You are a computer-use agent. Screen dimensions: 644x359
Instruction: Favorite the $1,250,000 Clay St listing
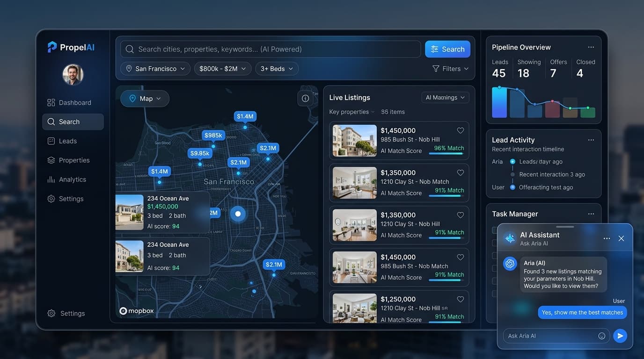[461, 299]
